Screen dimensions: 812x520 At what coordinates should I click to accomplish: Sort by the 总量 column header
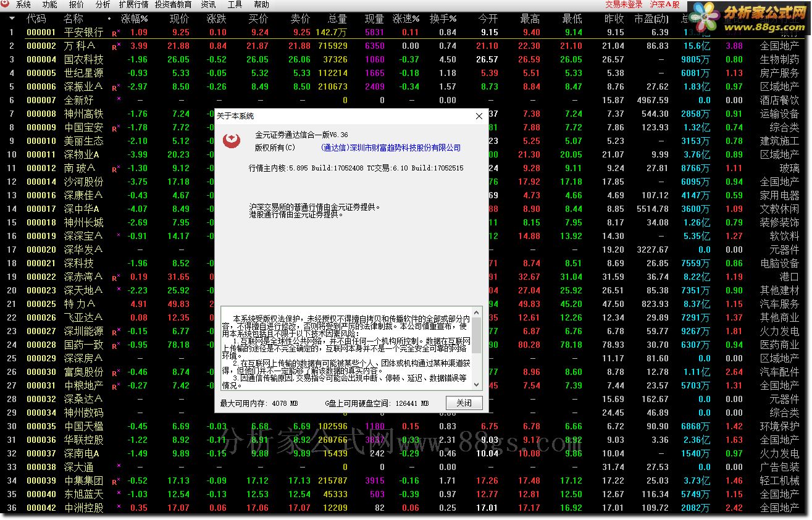[337, 19]
